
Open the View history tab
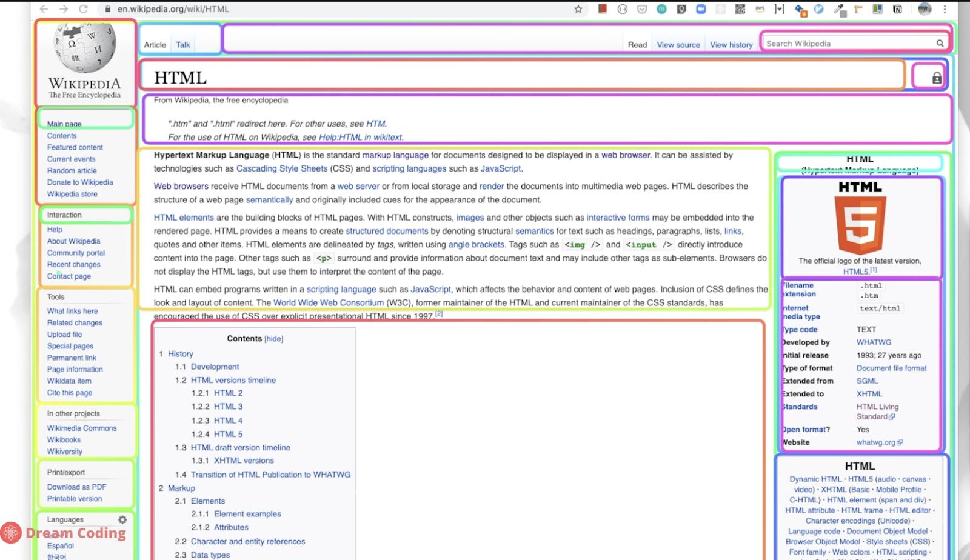[x=731, y=45]
